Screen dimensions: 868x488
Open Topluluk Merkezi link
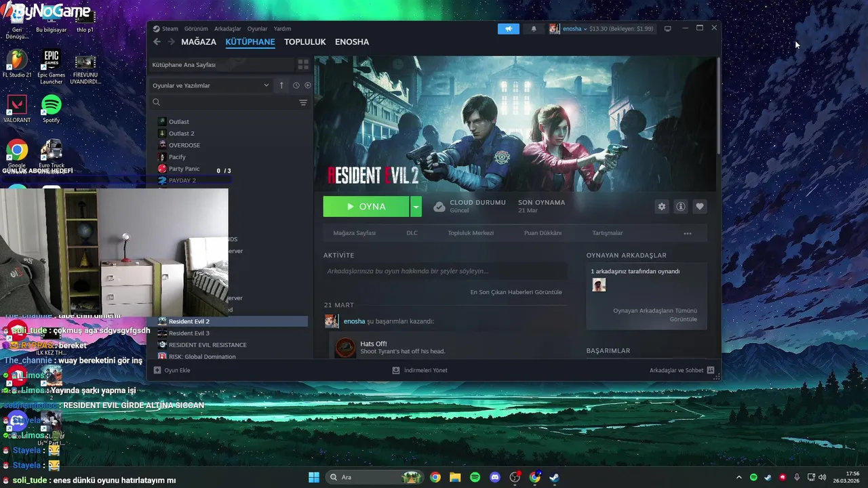[471, 233]
